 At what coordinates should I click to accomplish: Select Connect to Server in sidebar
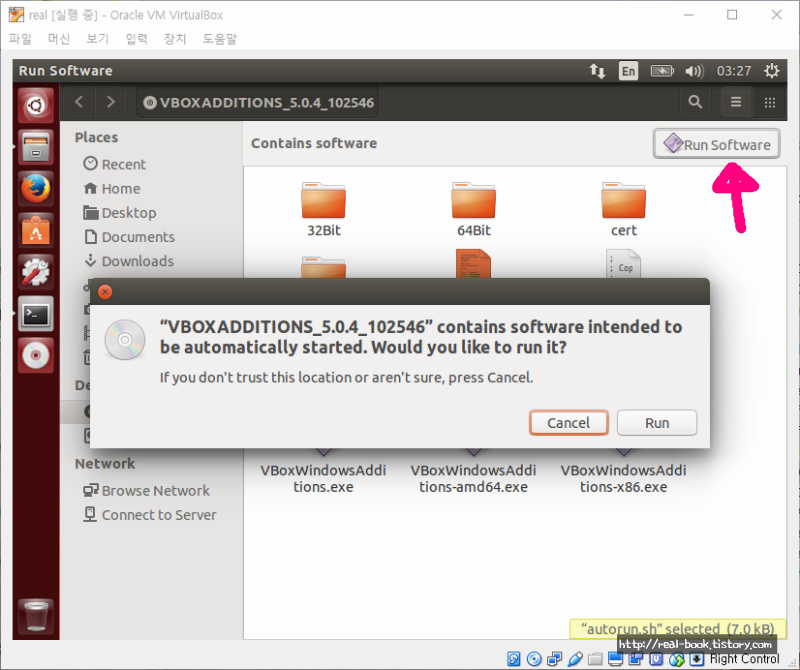point(149,514)
